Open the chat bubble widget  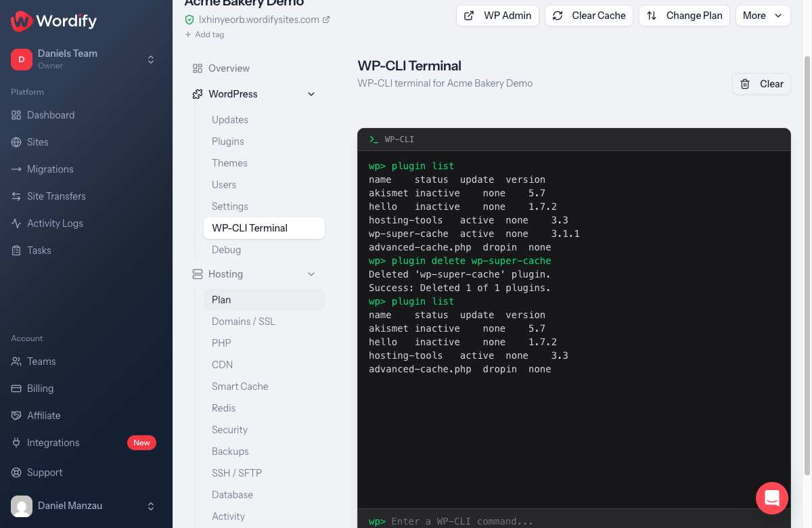tap(772, 498)
